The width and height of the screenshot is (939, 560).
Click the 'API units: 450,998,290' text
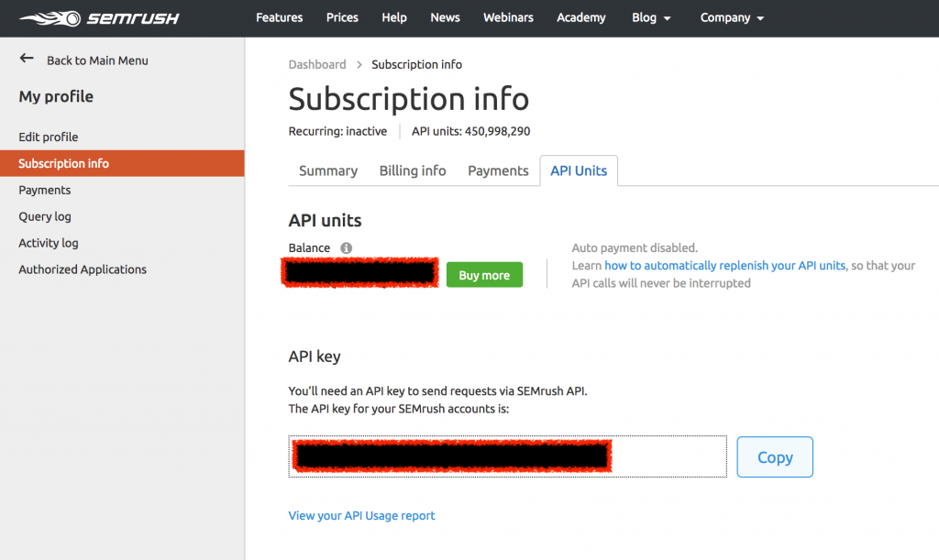[x=470, y=131]
